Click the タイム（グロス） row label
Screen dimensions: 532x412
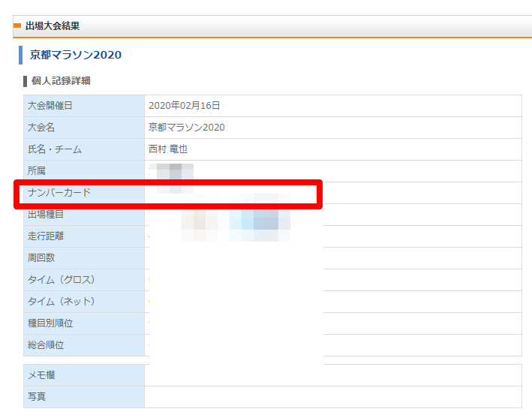[x=62, y=280]
